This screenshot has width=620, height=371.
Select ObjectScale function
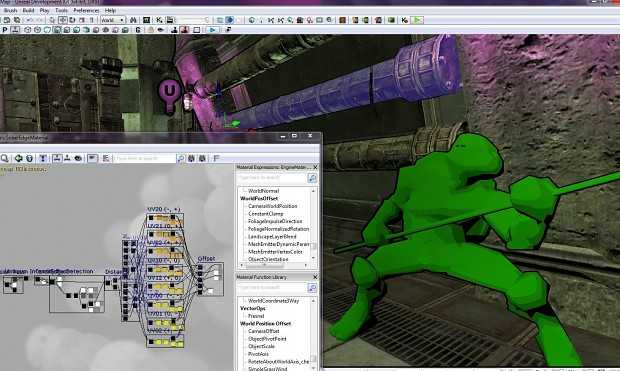[261, 346]
